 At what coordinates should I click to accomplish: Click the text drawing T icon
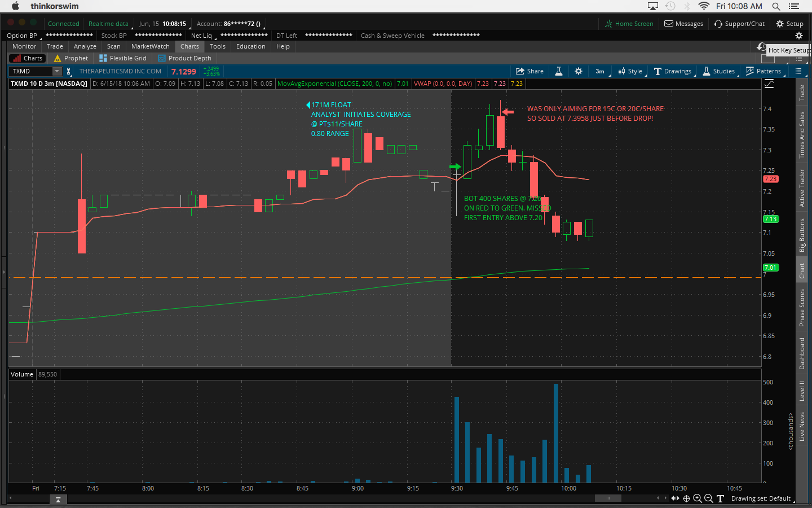(x=720, y=498)
